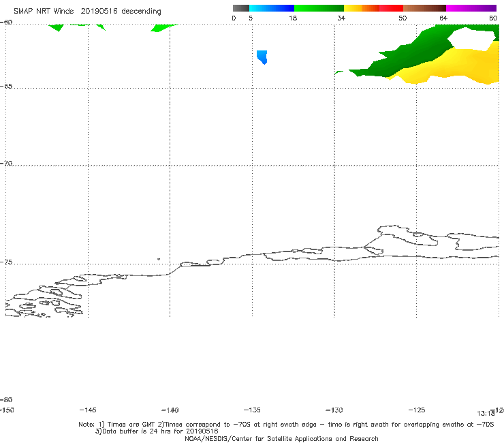The height and width of the screenshot is (443, 504).
Task: Click the latitude label "-80"
Action: [6, 399]
